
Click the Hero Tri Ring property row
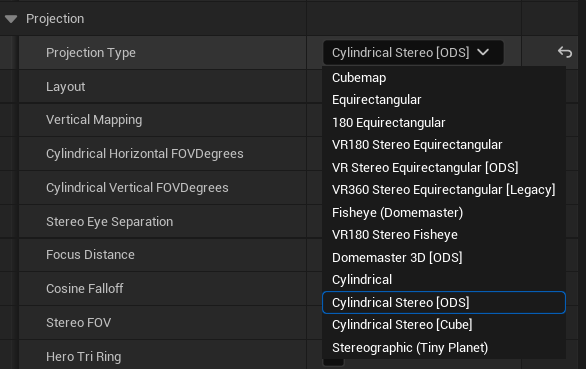coord(163,355)
